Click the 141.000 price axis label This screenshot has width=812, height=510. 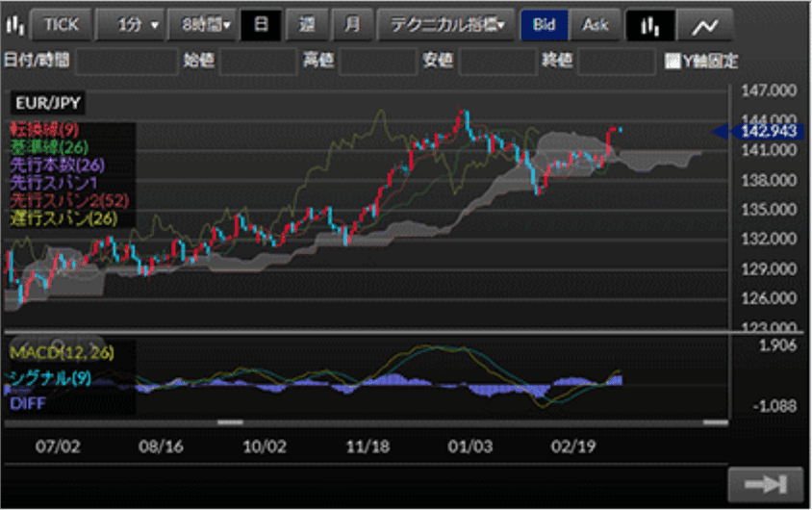tap(769, 150)
